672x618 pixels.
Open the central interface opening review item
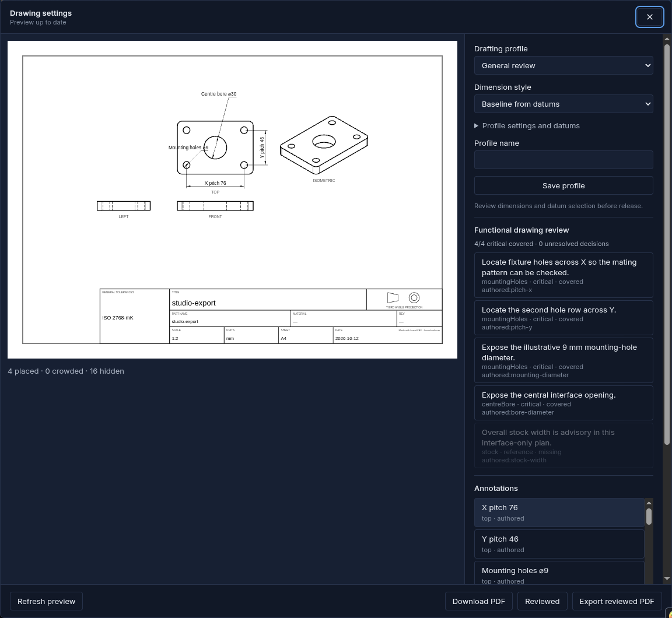[x=563, y=403]
